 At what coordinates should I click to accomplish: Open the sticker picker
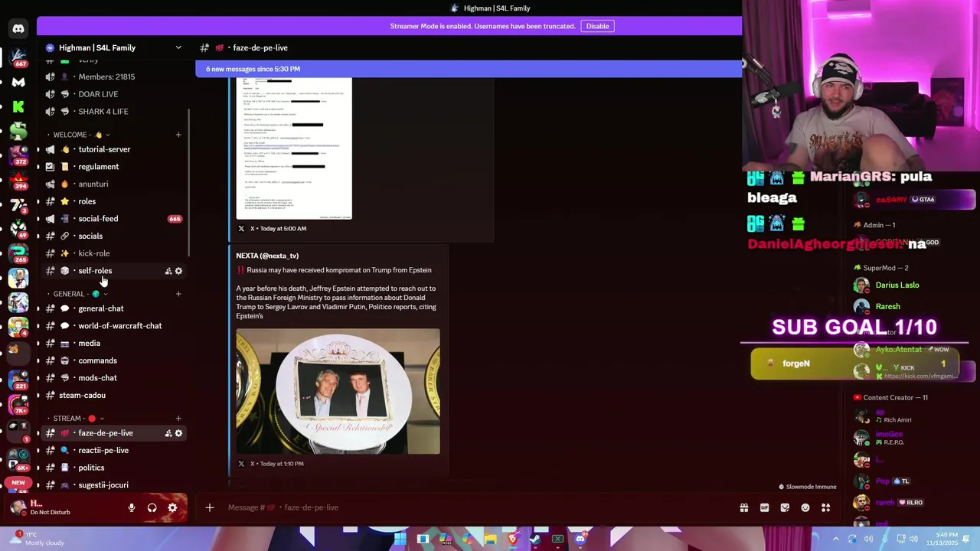point(785,507)
